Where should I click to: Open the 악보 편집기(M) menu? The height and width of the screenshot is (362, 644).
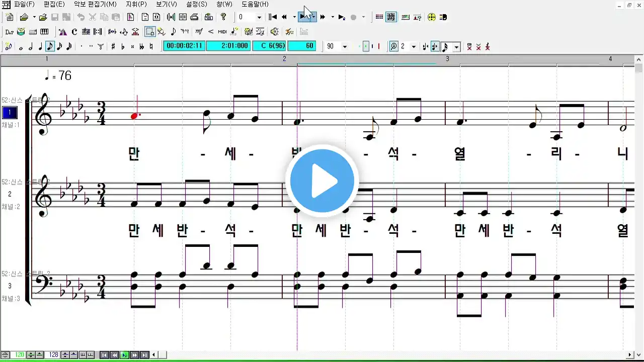(95, 4)
